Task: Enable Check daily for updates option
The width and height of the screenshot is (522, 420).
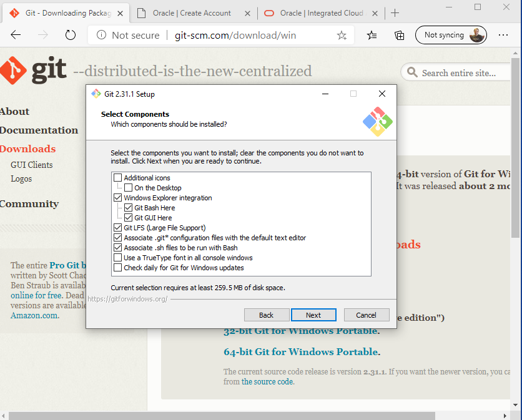Action: click(118, 268)
